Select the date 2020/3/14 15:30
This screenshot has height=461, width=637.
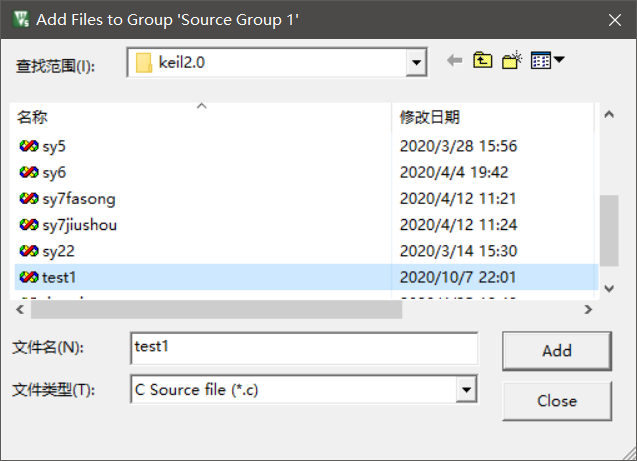click(x=458, y=251)
